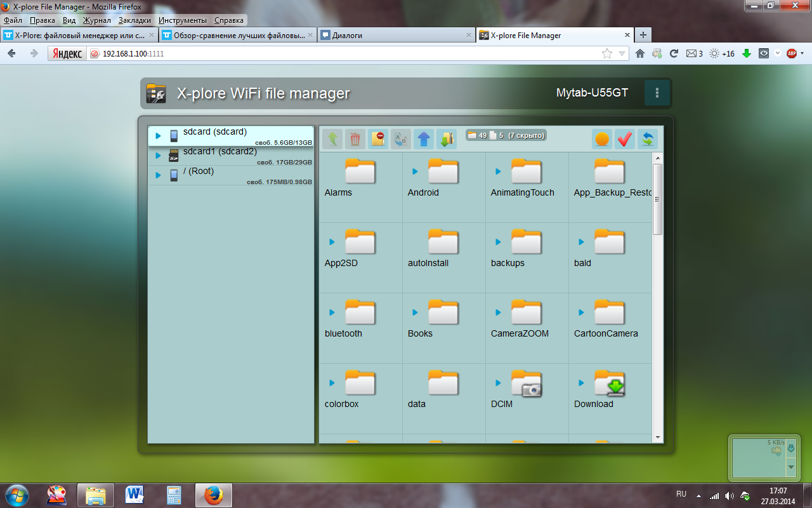
Task: Click the eye icon in browser toolbar
Action: [x=764, y=53]
